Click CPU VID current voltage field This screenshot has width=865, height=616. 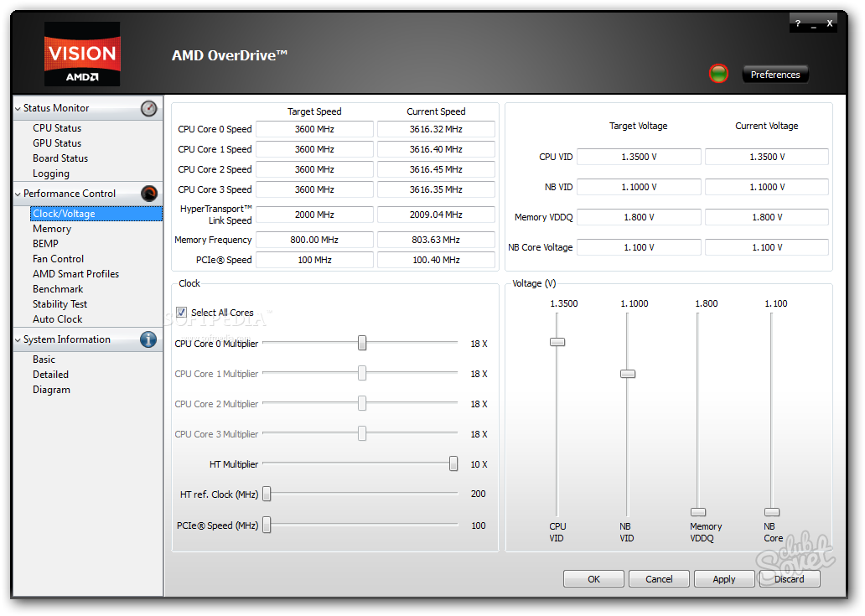767,157
